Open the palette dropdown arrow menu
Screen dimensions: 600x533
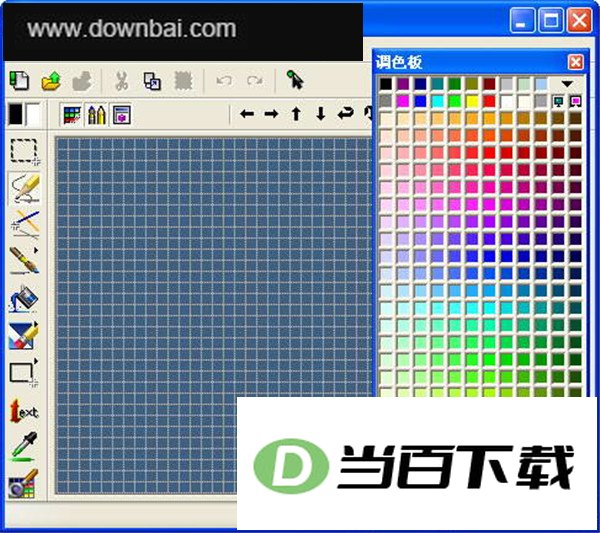coord(567,84)
